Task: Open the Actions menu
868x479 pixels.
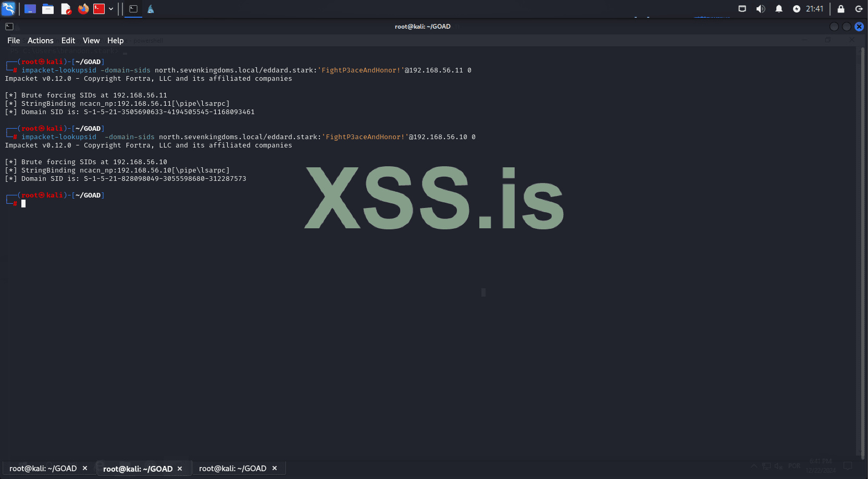Action: (x=41, y=41)
